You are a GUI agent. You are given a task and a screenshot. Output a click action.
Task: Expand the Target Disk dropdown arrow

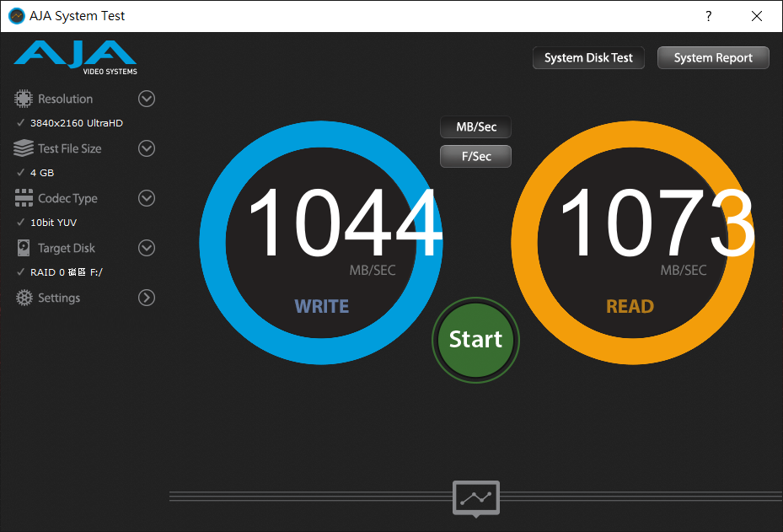pyautogui.click(x=147, y=248)
